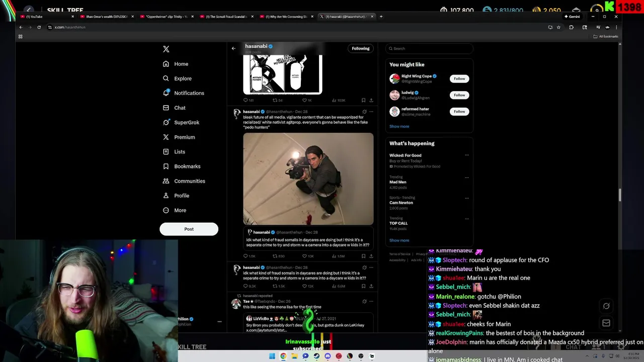Open Explore in the X sidebar

(177, 78)
